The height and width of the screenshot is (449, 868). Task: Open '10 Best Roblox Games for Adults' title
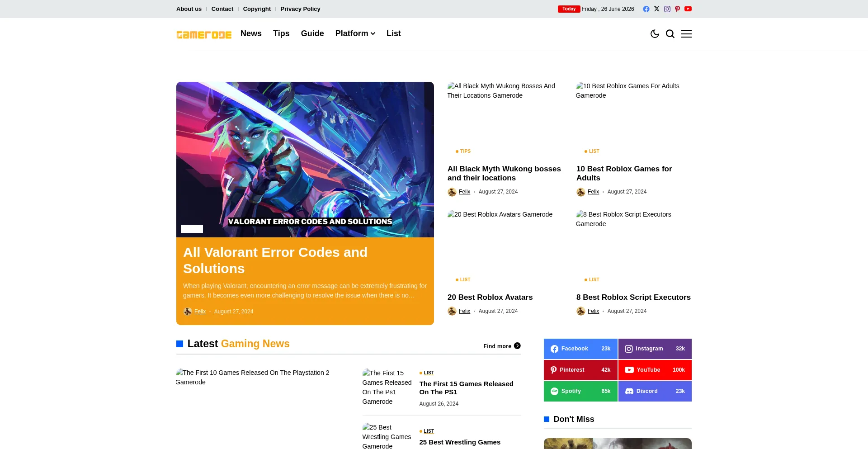point(624,173)
